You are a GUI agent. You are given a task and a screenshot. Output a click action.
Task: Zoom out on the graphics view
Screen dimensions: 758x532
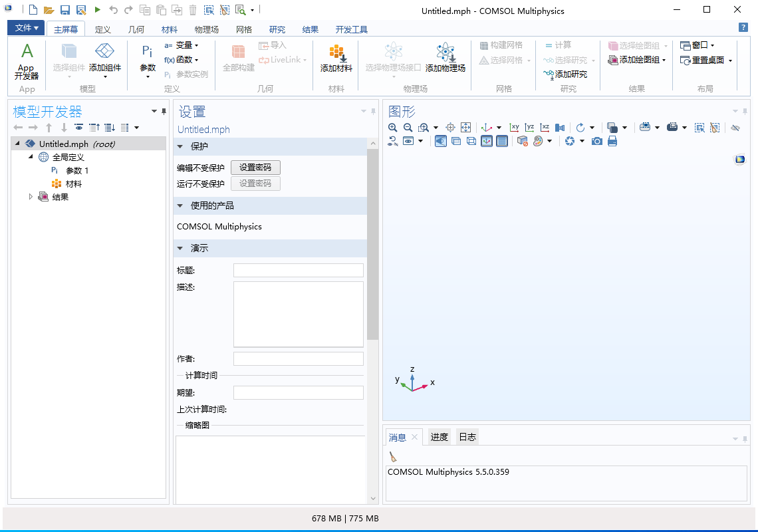pos(408,128)
